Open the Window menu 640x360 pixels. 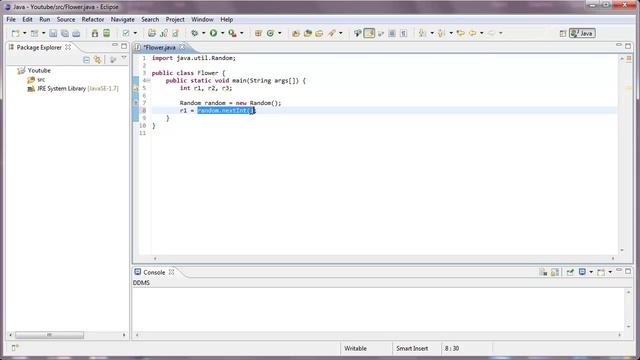point(202,19)
